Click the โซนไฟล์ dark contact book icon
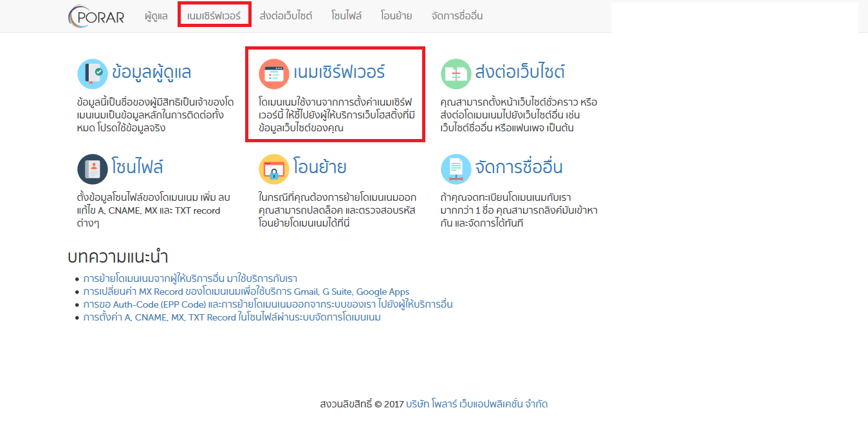Screen dimensions: 868x428 92,169
